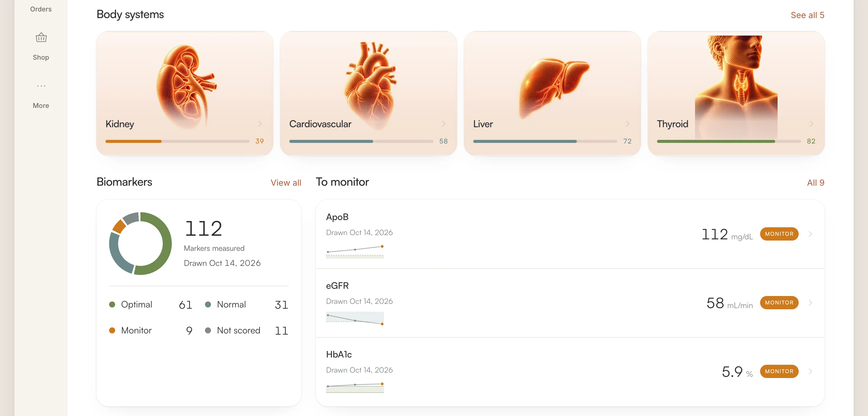Open the Shop basket icon
This screenshot has height=416, width=868.
tap(41, 37)
